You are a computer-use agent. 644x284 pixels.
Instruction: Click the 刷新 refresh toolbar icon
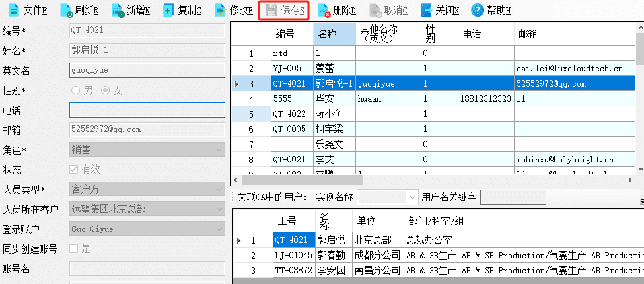pos(66,11)
